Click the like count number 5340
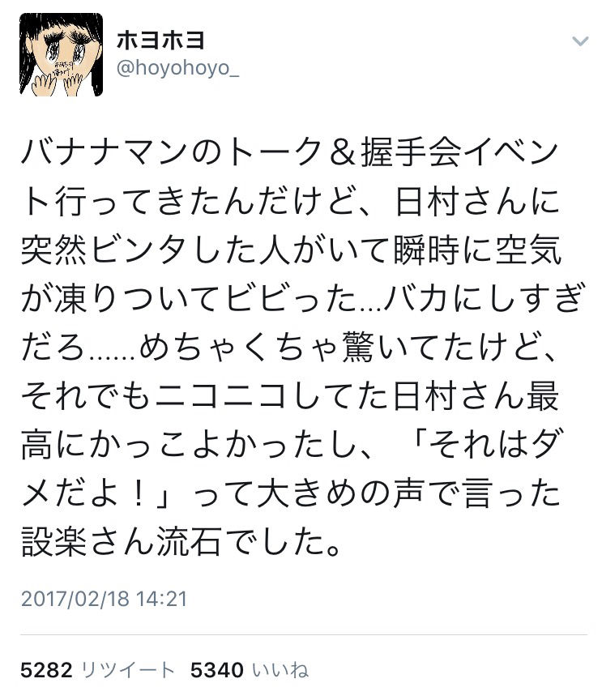 (x=216, y=670)
